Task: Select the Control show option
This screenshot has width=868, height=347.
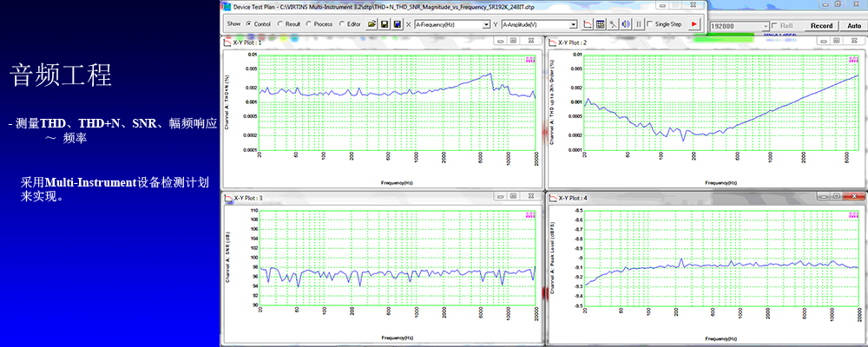Action: (258, 24)
